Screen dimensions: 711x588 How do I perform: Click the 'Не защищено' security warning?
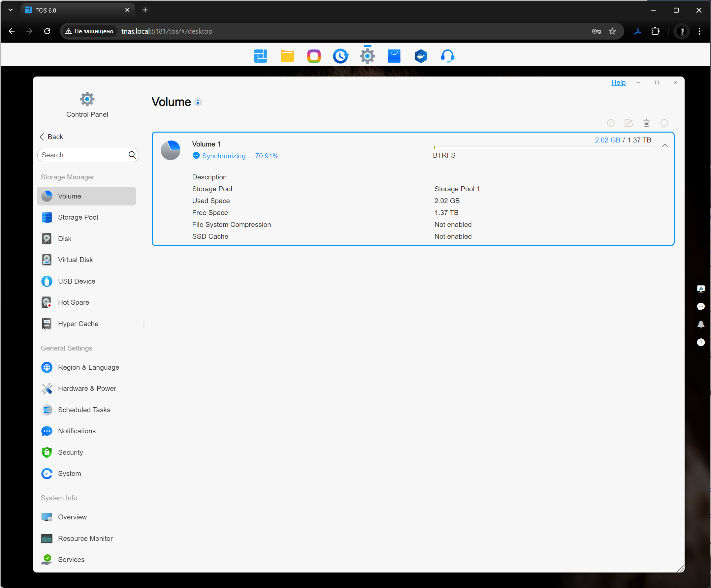89,31
